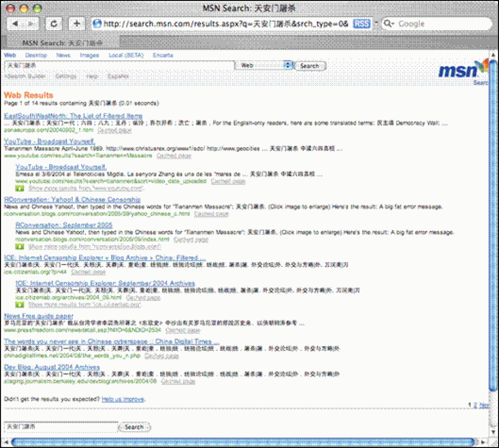499x448 pixels.
Task: Switch to the Images search tab
Action: pos(89,55)
